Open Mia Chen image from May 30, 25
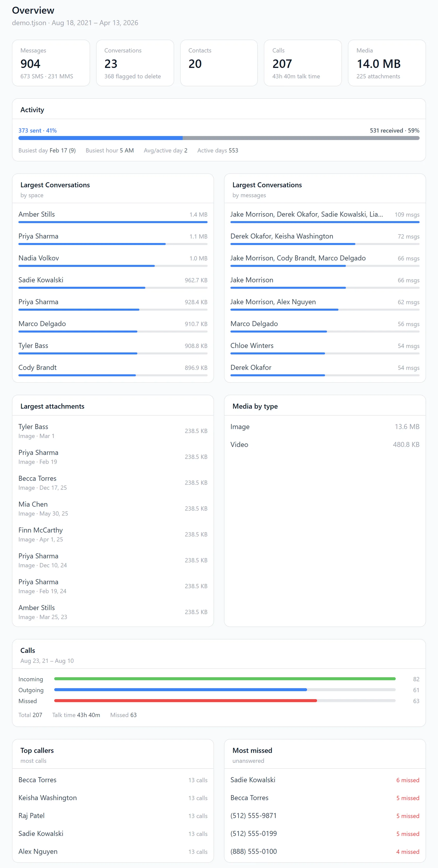 tap(113, 508)
